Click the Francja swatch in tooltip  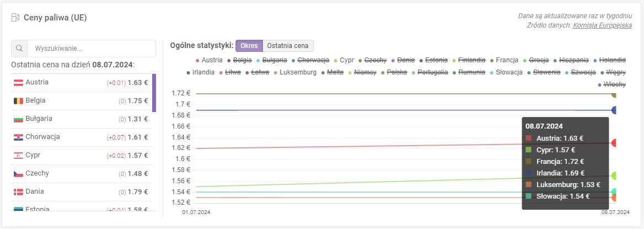(x=529, y=162)
